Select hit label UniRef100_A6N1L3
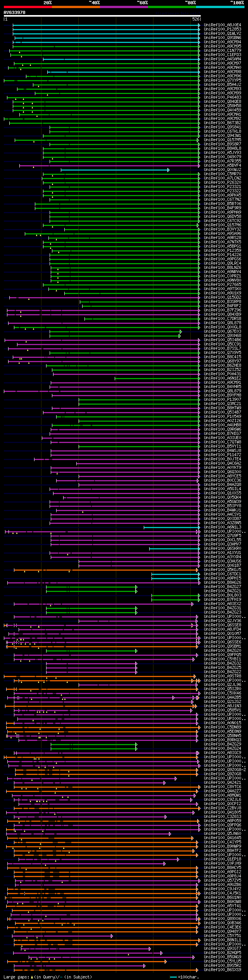 tap(222, 527)
